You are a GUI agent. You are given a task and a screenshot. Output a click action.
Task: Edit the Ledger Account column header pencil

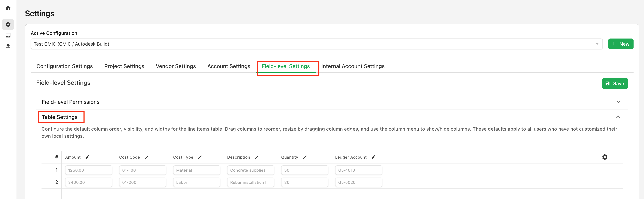(373, 157)
